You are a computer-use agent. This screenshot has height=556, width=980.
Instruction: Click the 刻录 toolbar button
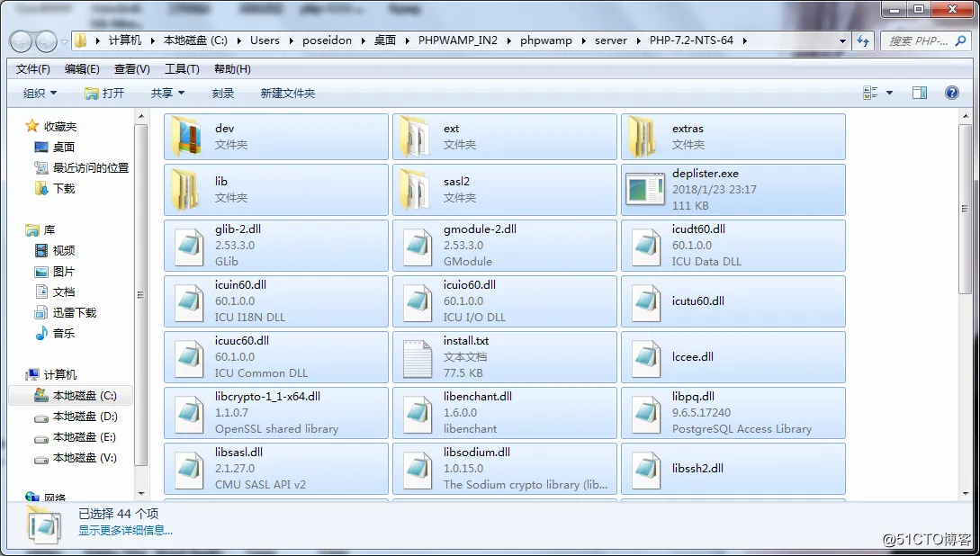point(223,93)
